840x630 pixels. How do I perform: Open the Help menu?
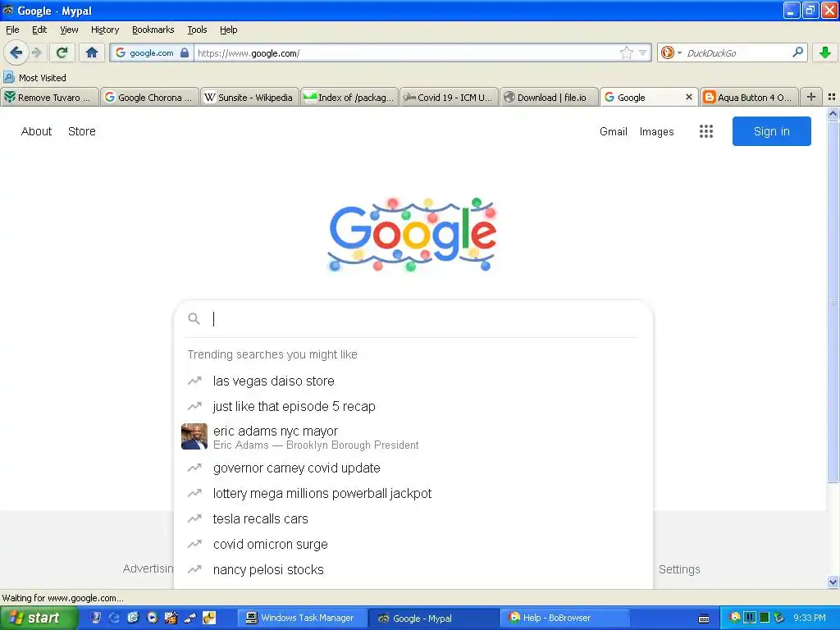(x=228, y=30)
